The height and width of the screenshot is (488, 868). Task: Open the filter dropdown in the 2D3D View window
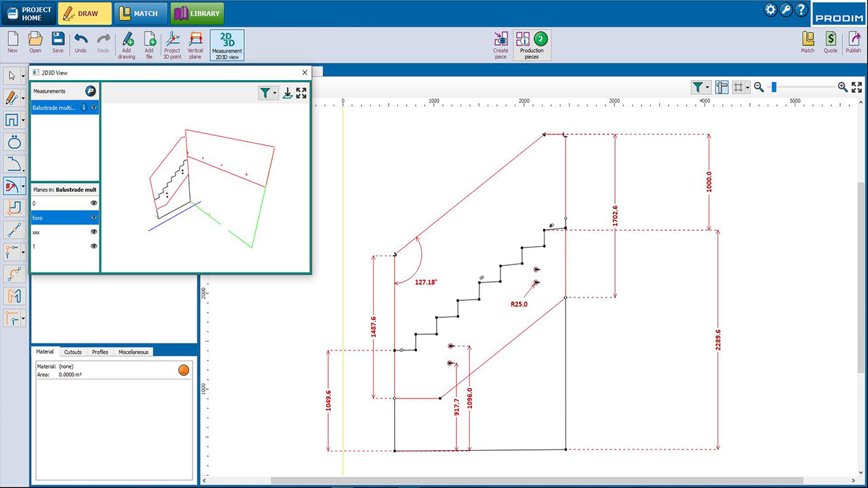(269, 93)
